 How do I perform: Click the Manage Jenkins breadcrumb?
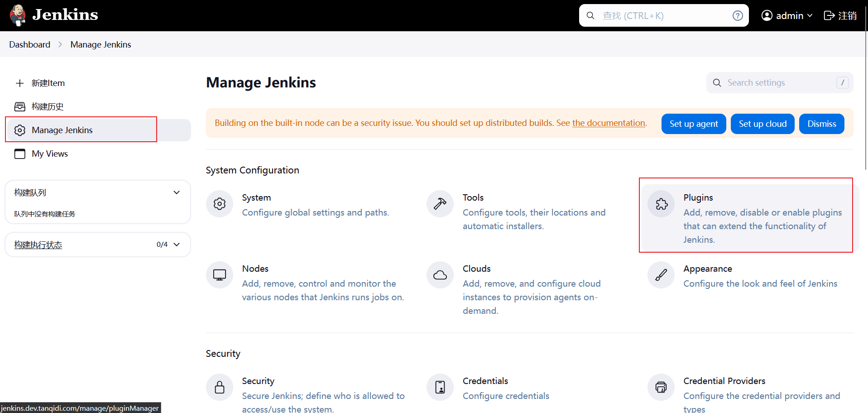click(x=101, y=44)
